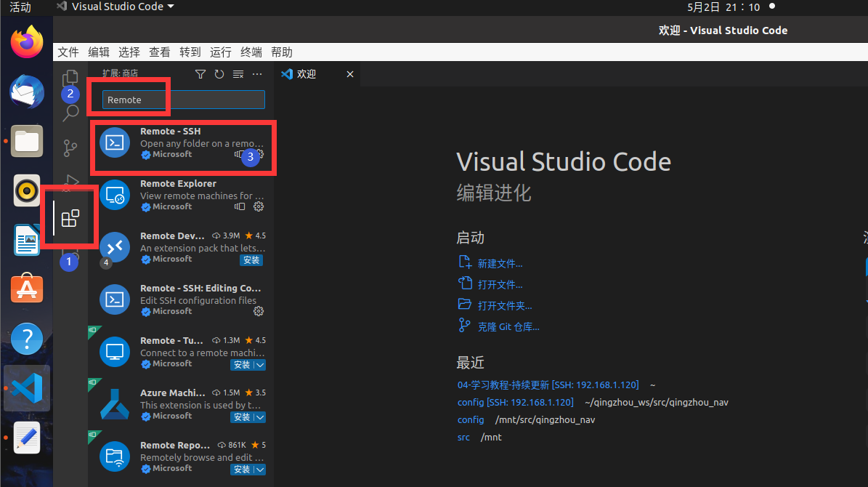Screen dimensions: 868x487
Task: Open install options dropdown for Azure Machine Learning
Action: click(x=259, y=417)
